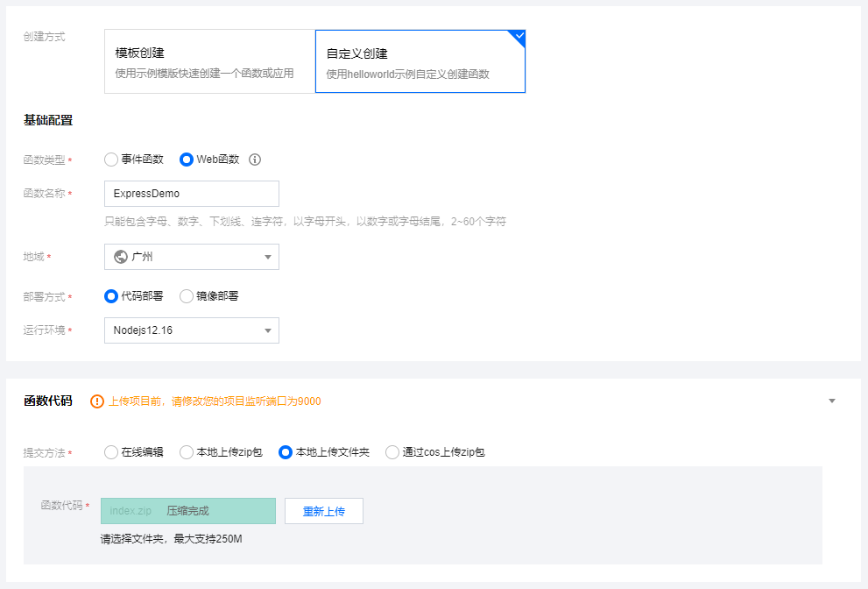868x589 pixels.
Task: Click the blue checkmark corner on 自定义创建
Action: [519, 37]
